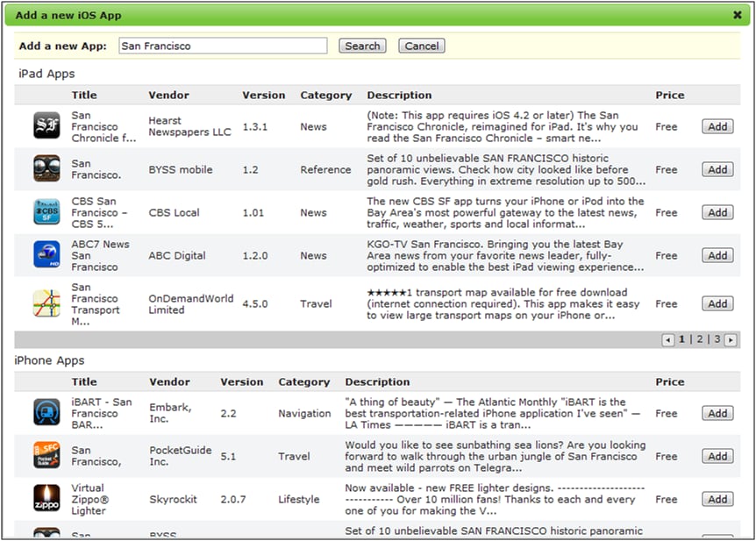Click the 'ABC7 News San Francisco' title

(100, 255)
